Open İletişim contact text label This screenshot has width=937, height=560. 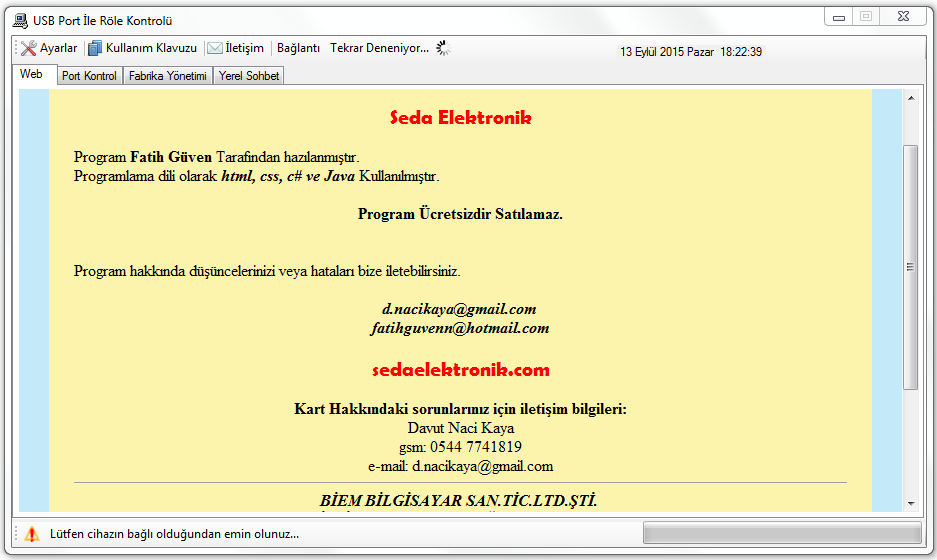click(244, 48)
